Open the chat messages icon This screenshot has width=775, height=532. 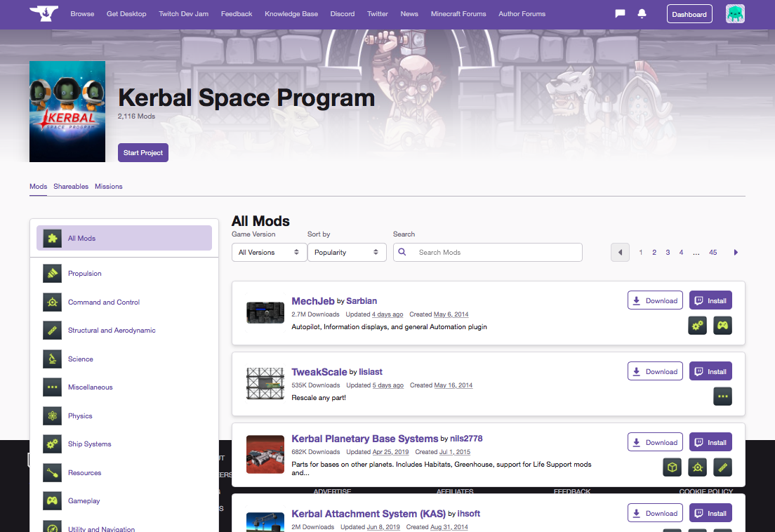coord(620,14)
